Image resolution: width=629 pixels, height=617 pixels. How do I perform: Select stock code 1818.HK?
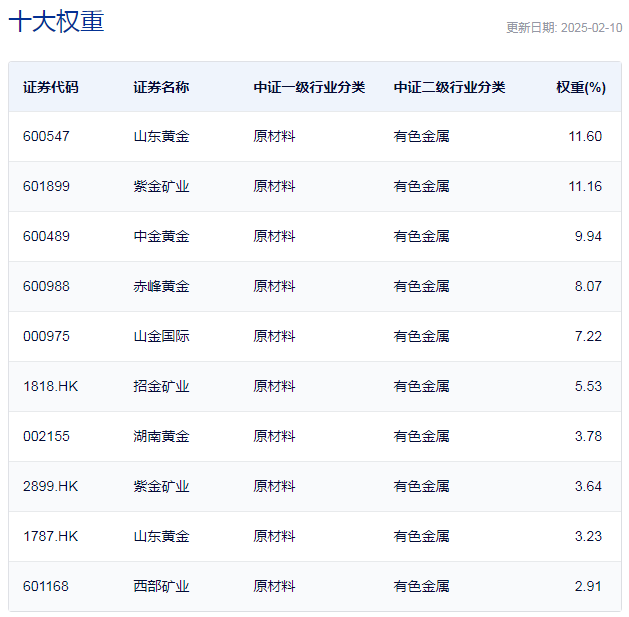pyautogui.click(x=50, y=386)
